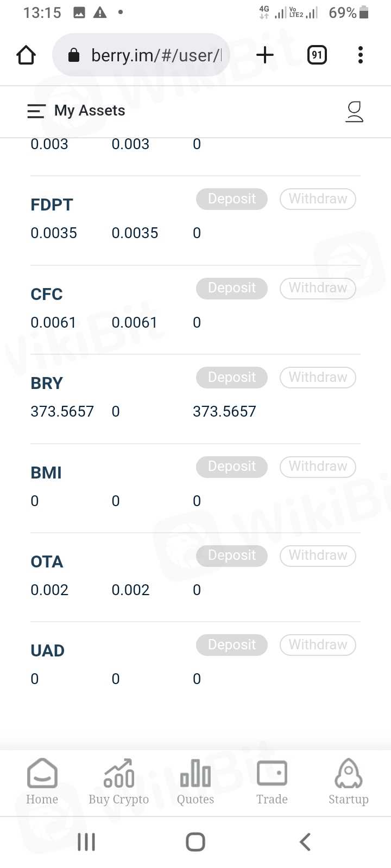
Task: Open a new browser tab
Action: tap(265, 55)
